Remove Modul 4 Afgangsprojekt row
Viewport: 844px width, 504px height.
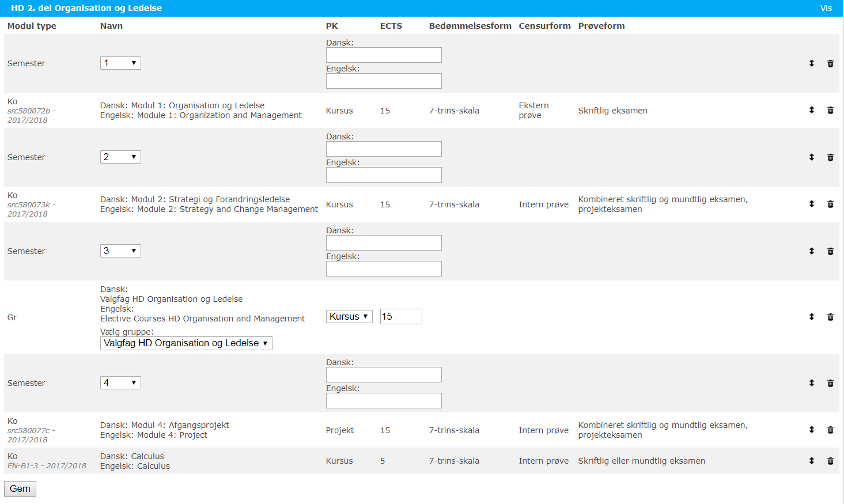(830, 430)
